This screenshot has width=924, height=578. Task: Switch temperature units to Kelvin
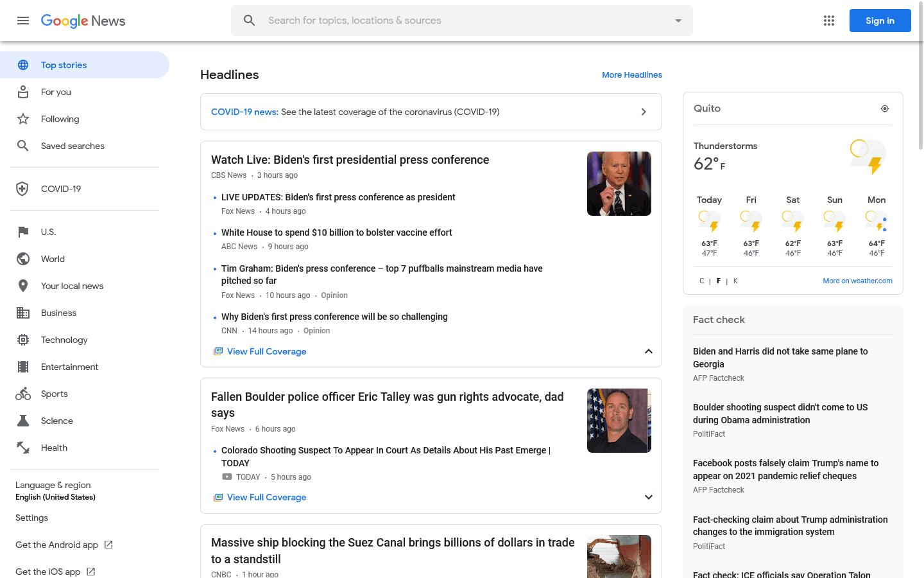(x=735, y=281)
